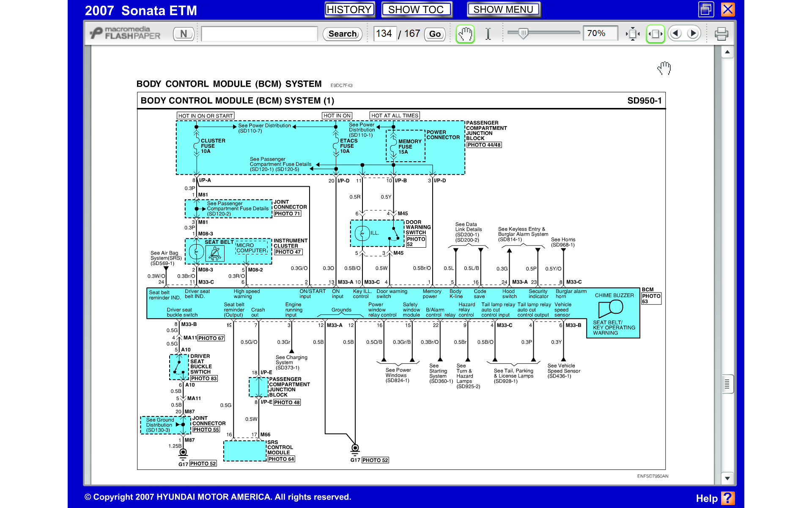The width and height of the screenshot is (812, 508).
Task: Activate the hand pan tool
Action: (x=465, y=34)
